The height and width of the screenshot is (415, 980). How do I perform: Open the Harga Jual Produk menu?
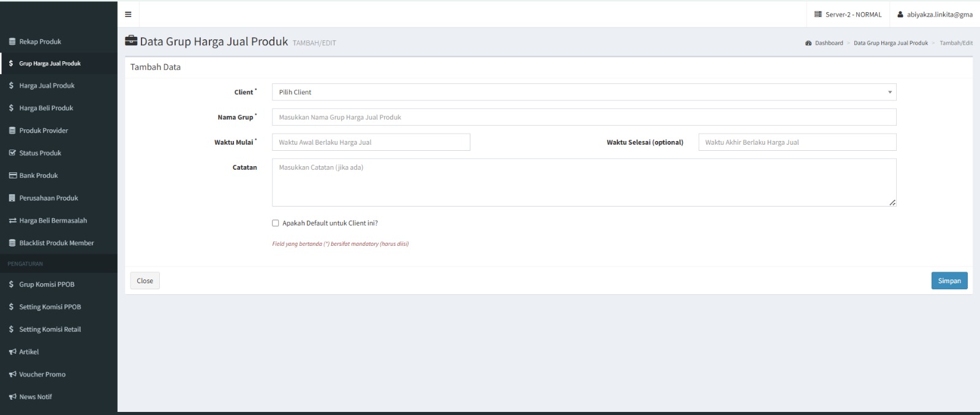coord(47,86)
